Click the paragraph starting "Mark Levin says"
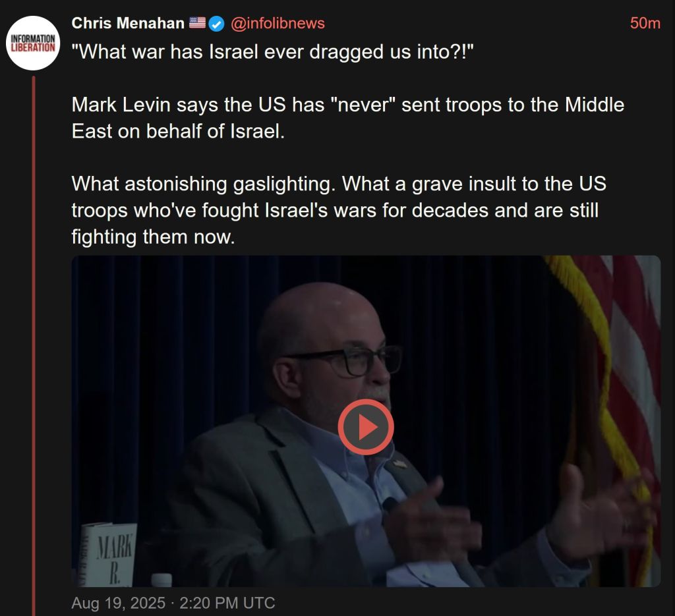The height and width of the screenshot is (616, 675). tap(348, 118)
